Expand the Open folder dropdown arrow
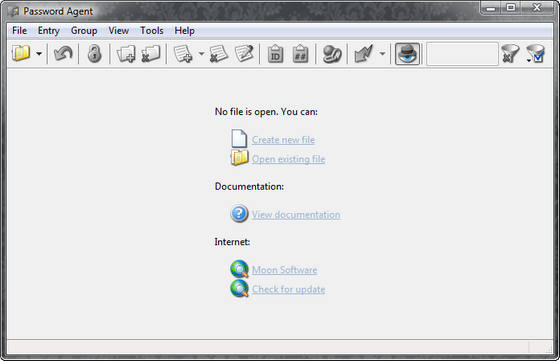560x361 pixels. 39,54
